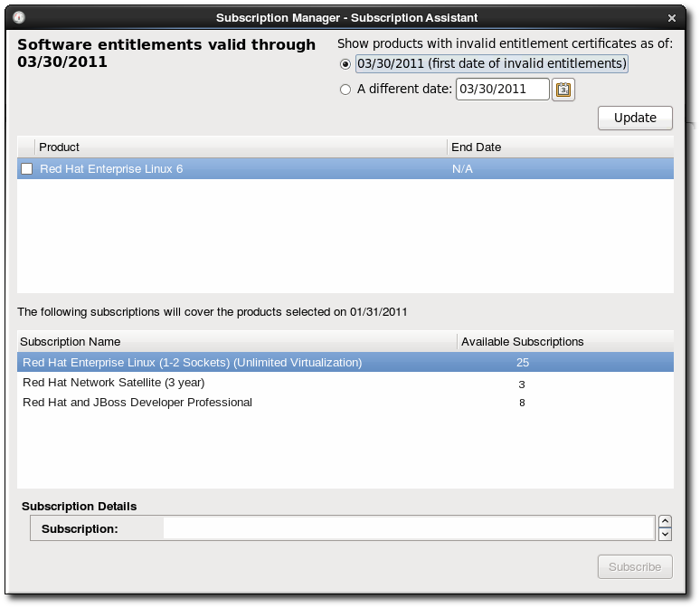The image size is (700, 608).
Task: Close the Subscription Assistant window
Action: [671, 18]
